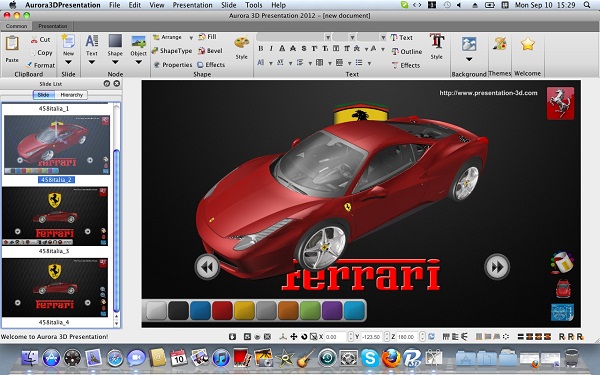The width and height of the screenshot is (600, 375).
Task: Expand the Background dropdown arrow
Action: 469,59
